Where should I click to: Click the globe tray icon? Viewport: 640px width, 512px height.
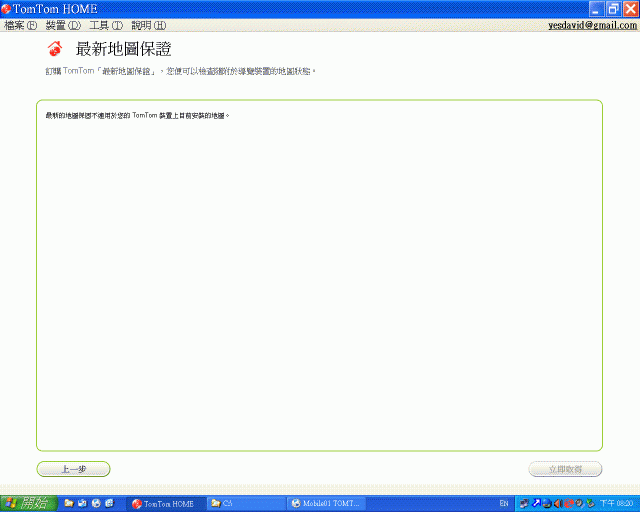click(547, 503)
